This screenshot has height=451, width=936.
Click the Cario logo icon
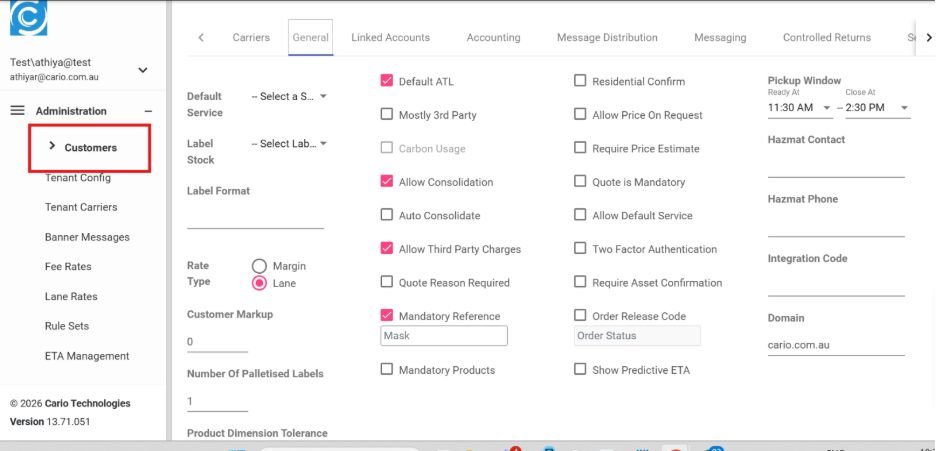[29, 18]
